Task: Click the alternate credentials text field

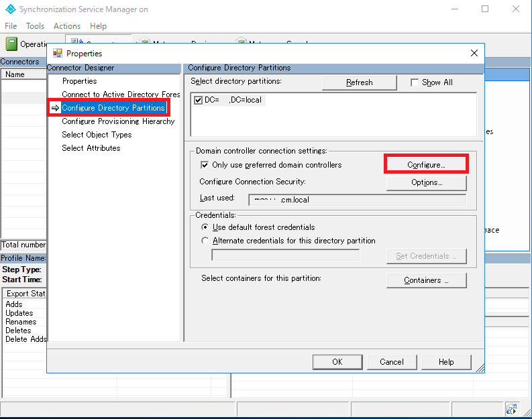Action: coord(285,255)
